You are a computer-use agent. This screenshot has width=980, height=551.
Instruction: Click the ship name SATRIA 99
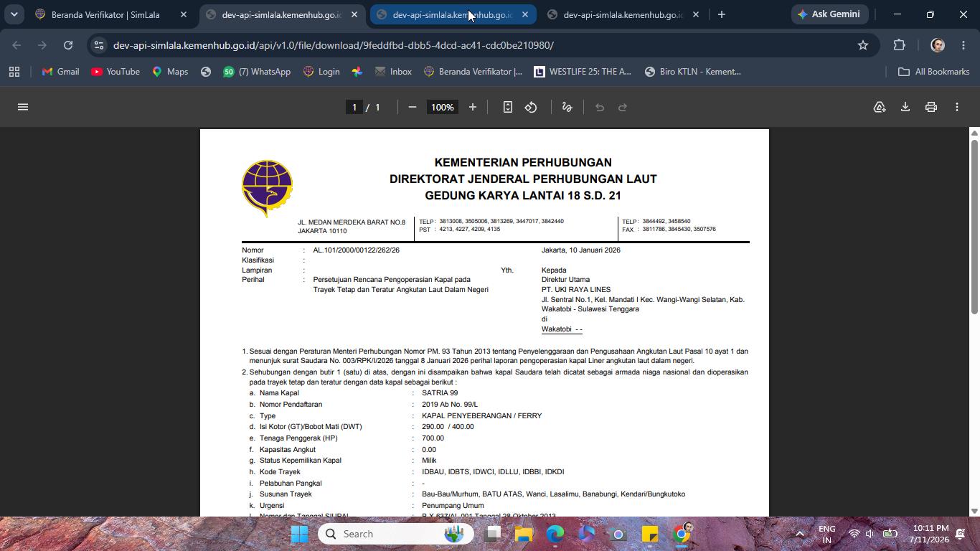click(440, 393)
